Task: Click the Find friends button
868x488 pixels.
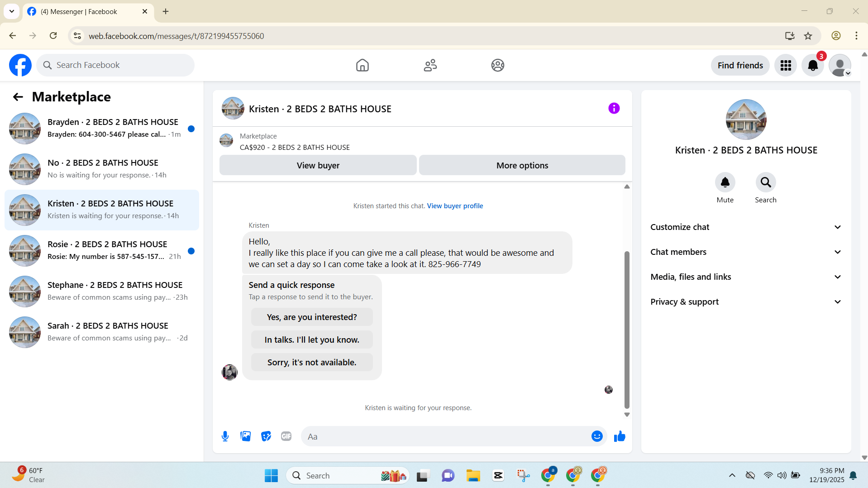Action: click(x=740, y=65)
